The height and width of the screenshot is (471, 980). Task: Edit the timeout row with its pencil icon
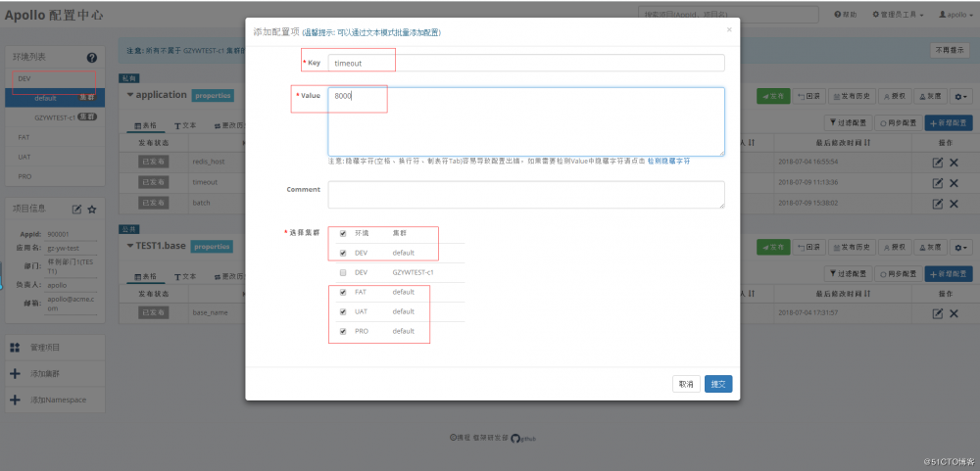click(938, 183)
